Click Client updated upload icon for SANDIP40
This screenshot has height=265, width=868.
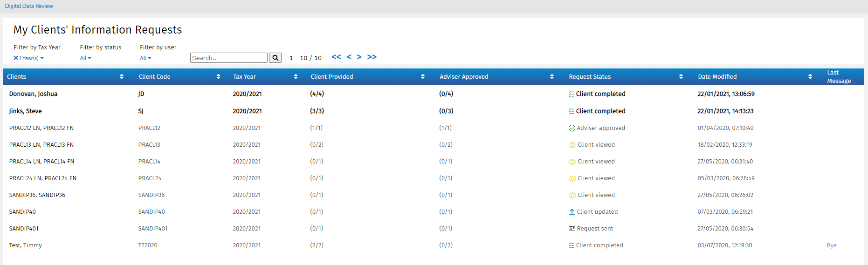(572, 212)
